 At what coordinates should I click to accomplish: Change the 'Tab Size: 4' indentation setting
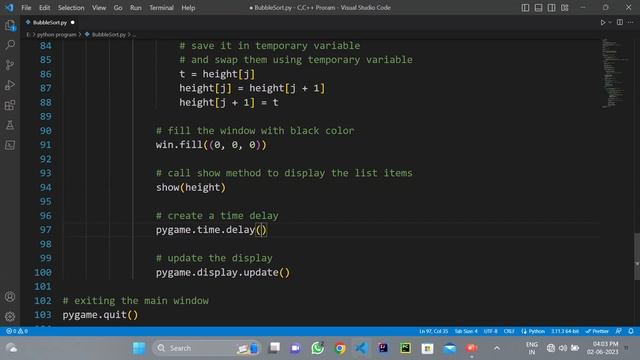(466, 331)
